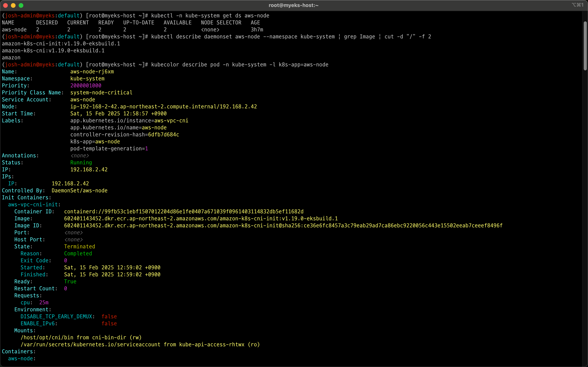The height and width of the screenshot is (367, 588).
Task: Click the ENABLE_IPv6 environment variable name
Action: click(x=38, y=323)
